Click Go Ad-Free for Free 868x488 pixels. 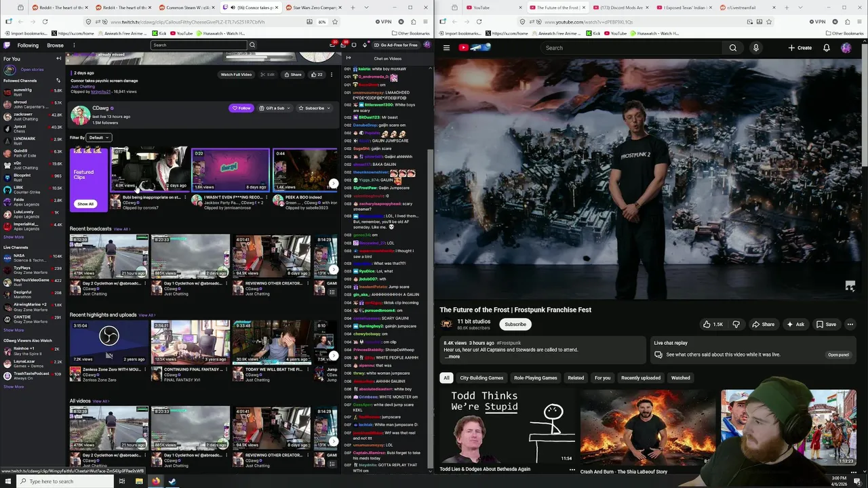point(395,45)
